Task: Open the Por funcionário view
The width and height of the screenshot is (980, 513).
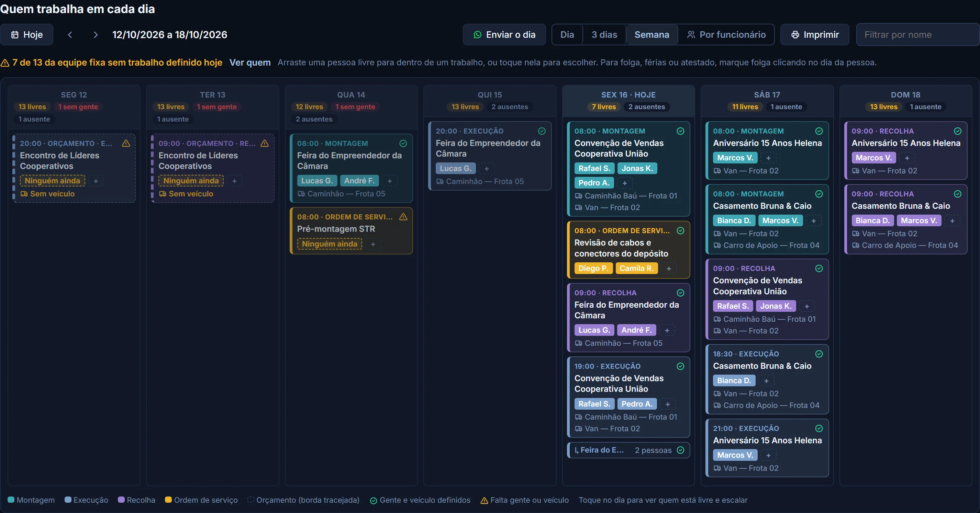Action: click(x=726, y=35)
